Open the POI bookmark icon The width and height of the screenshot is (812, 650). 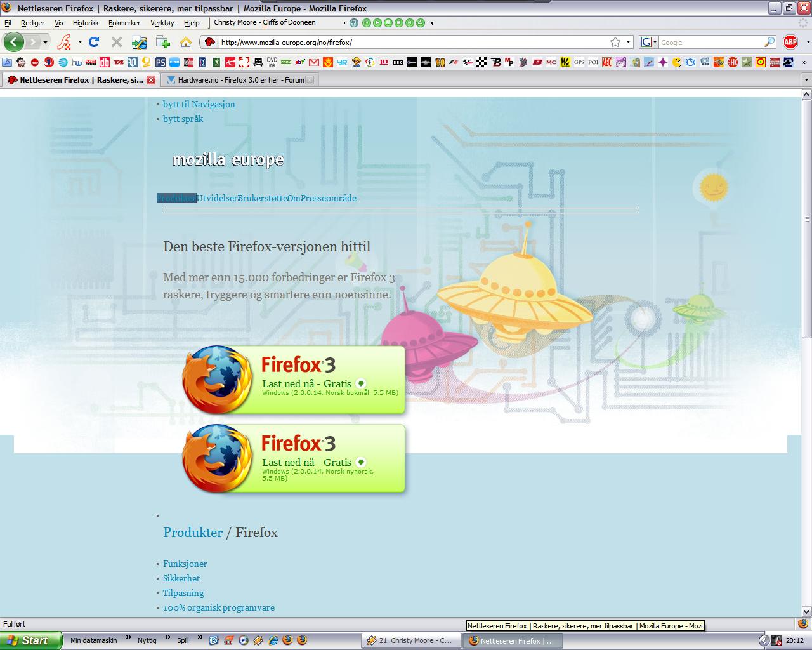593,62
